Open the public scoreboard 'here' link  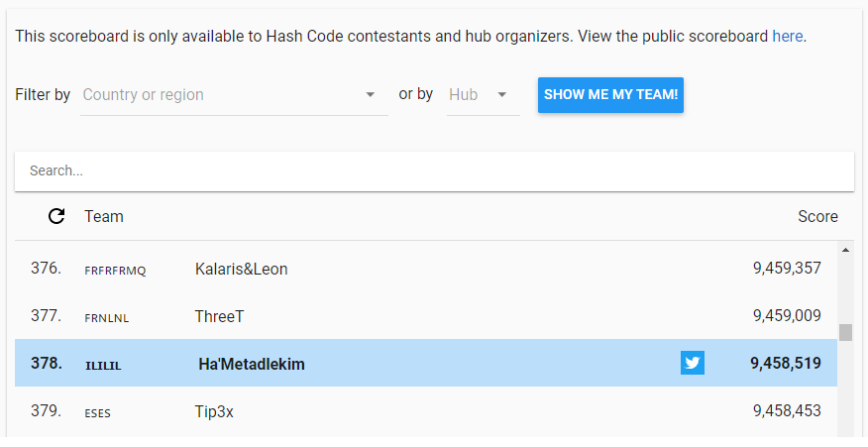point(787,37)
